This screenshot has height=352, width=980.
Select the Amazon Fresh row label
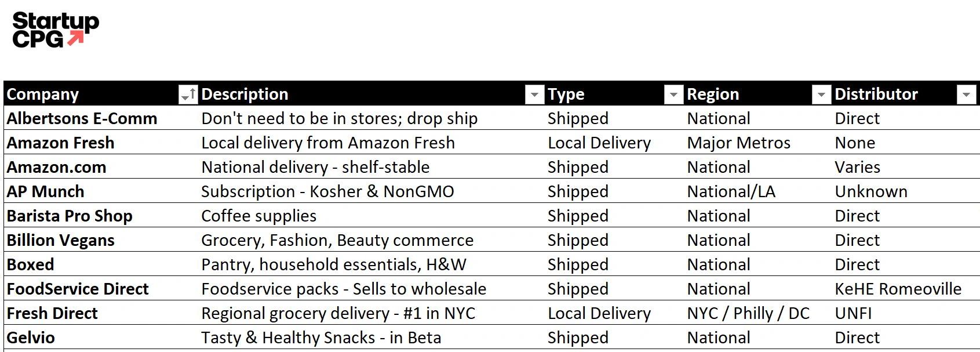tap(61, 143)
